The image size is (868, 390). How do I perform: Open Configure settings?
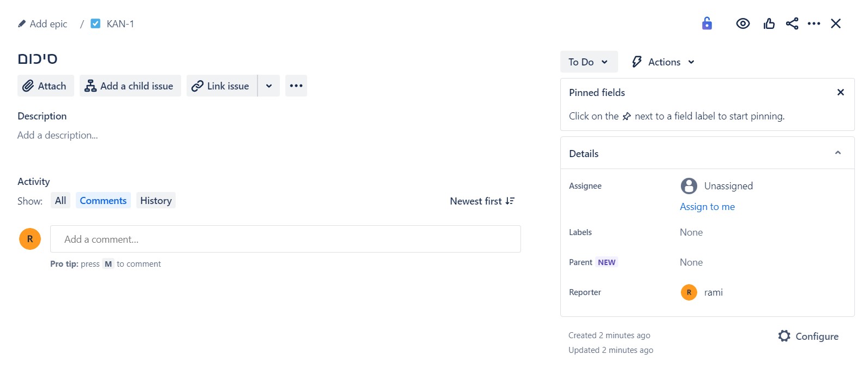coord(808,337)
